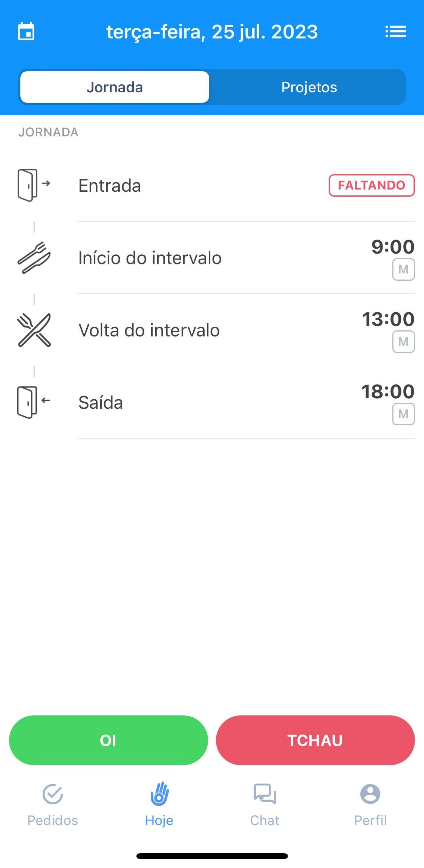Select the date title terça-feira, 25 jul. 2023
The image size is (424, 868).
pos(212,32)
